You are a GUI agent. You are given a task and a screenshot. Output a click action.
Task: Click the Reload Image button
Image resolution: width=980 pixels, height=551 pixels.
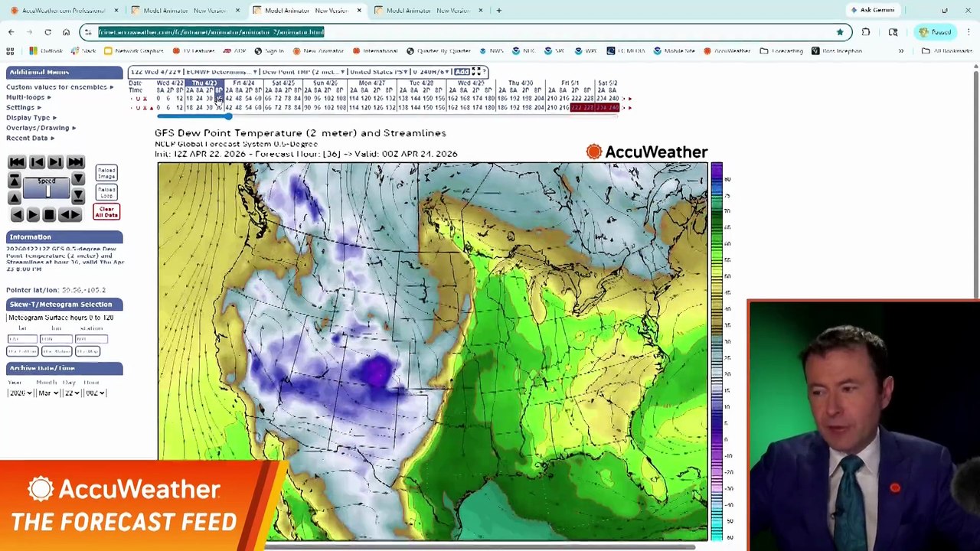point(106,173)
